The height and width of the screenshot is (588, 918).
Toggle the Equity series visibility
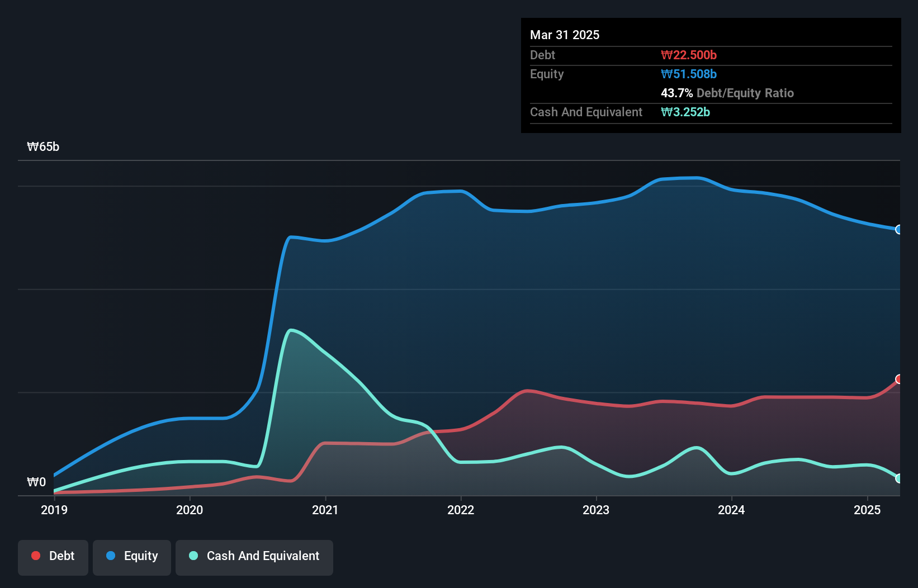131,557
